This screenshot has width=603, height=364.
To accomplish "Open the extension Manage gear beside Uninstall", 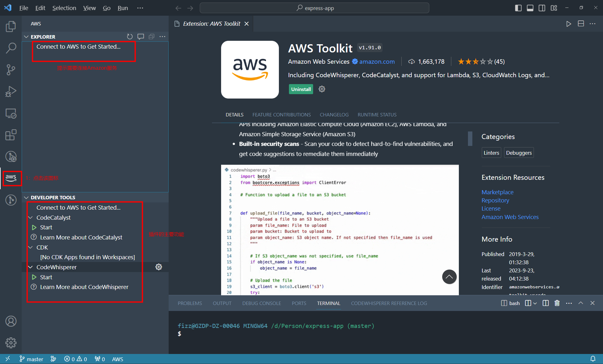I will (x=322, y=89).
